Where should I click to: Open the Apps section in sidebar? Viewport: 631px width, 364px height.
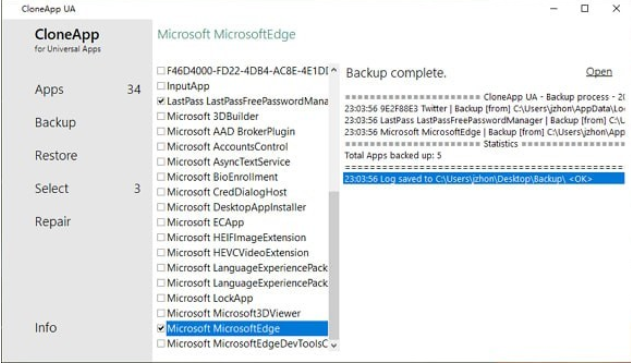[x=49, y=89]
